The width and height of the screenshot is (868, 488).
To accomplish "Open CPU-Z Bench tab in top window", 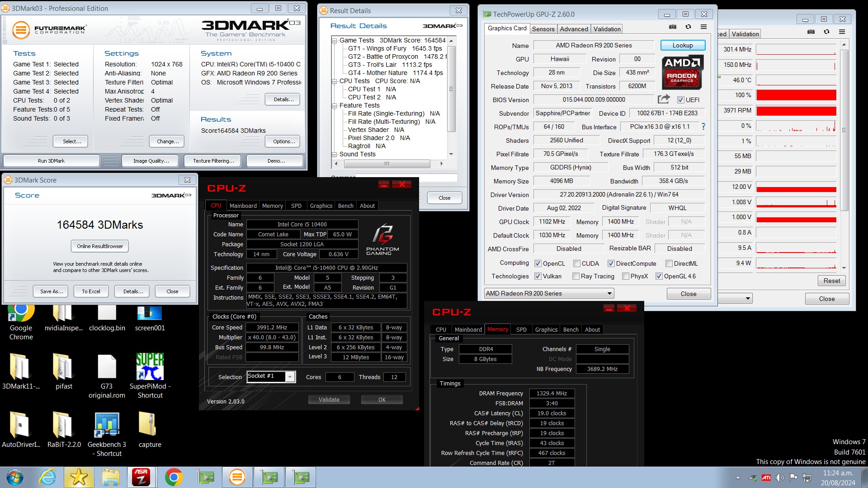I will tap(345, 206).
